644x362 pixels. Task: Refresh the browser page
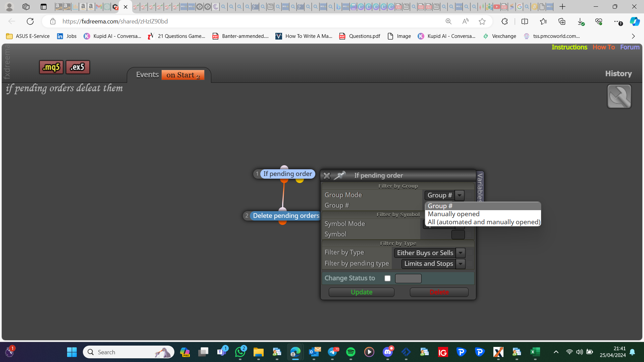(30, 21)
